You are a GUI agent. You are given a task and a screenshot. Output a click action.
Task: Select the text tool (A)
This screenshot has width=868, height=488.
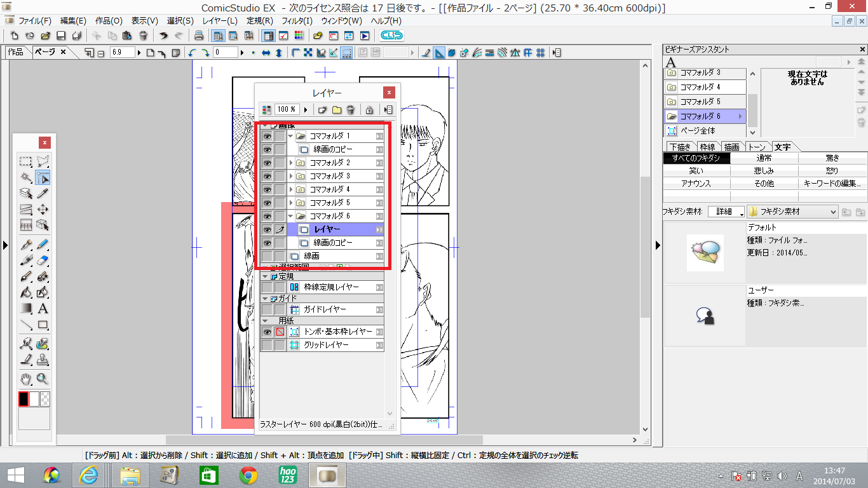point(43,309)
